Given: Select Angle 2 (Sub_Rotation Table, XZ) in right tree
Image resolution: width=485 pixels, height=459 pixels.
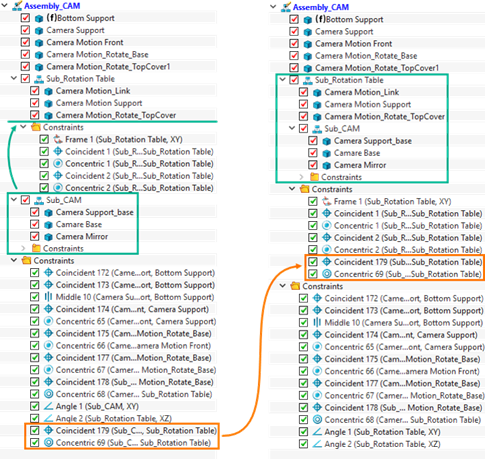Looking at the screenshot, I should [382, 444].
